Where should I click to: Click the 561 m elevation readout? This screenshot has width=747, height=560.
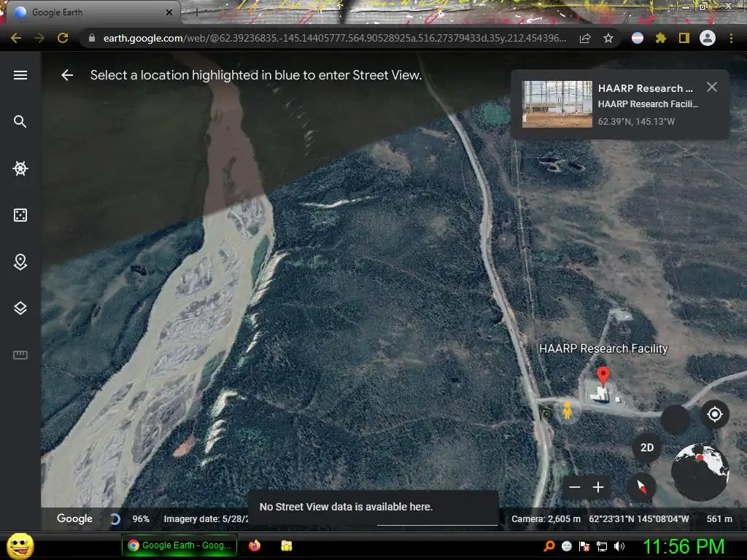[719, 519]
